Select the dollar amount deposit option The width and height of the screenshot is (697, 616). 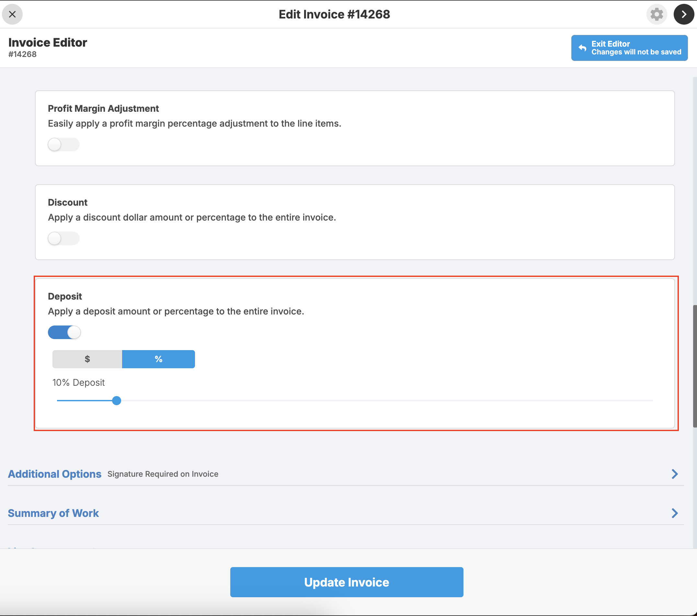point(87,359)
